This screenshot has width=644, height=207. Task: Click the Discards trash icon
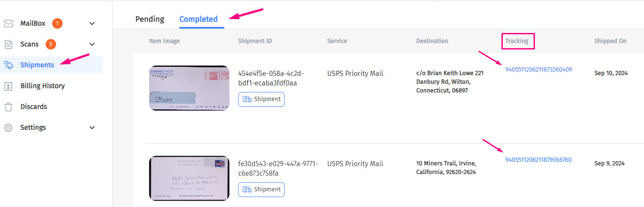8,107
